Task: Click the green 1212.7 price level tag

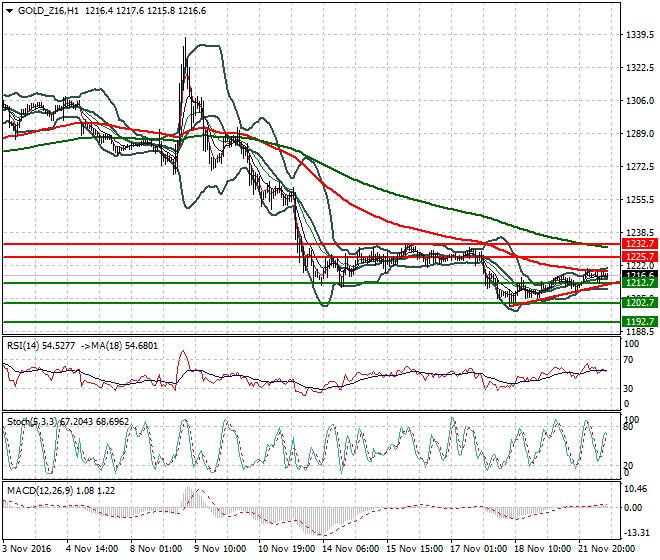Action: pos(638,283)
